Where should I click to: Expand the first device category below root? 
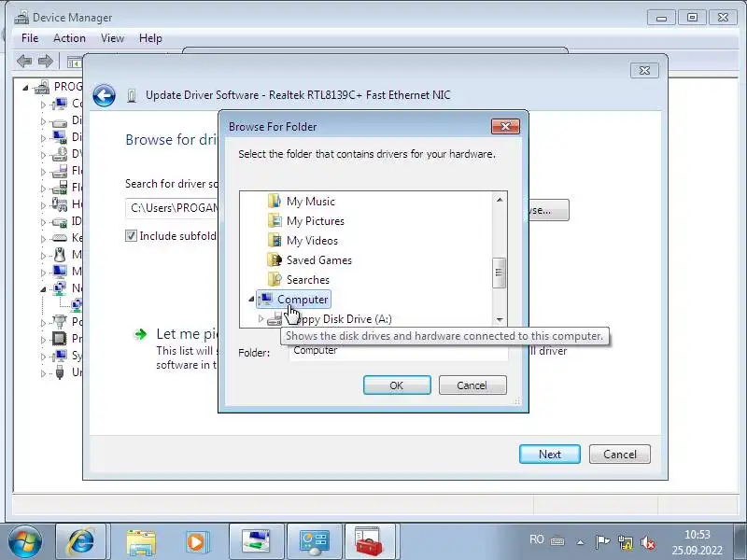point(43,105)
